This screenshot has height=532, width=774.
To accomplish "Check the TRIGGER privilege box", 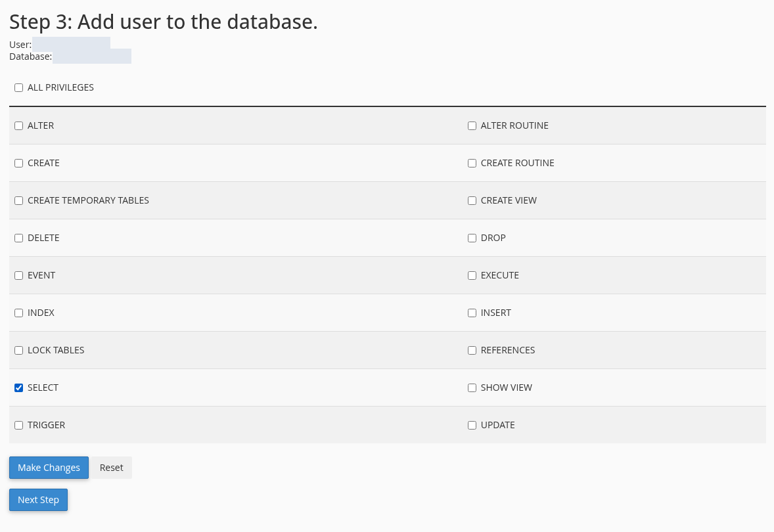I will point(19,426).
